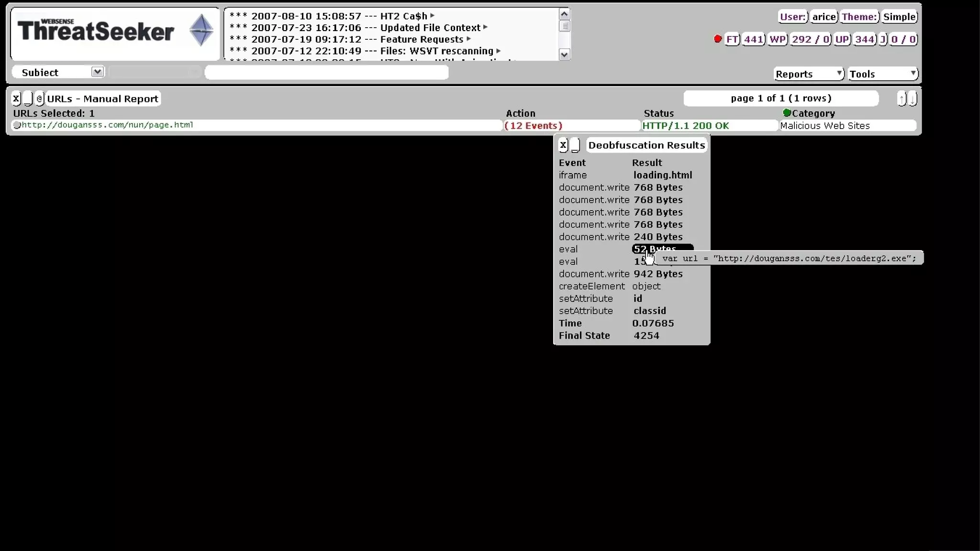This screenshot has height=551, width=980.
Task: Click the page up arrow icon
Action: click(x=902, y=99)
